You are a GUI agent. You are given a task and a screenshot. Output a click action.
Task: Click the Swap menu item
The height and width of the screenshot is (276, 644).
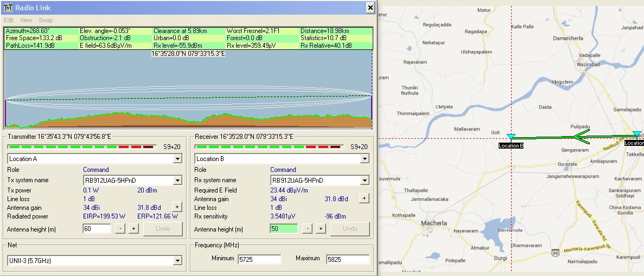click(46, 20)
